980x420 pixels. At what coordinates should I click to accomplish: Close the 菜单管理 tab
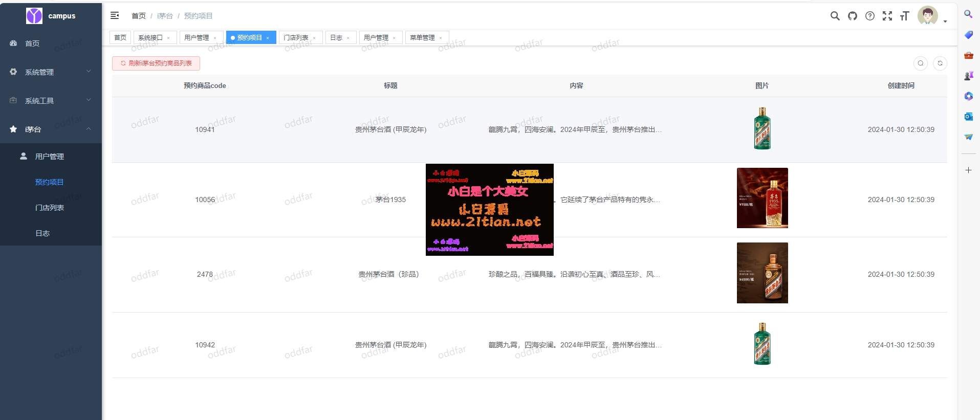(x=441, y=38)
